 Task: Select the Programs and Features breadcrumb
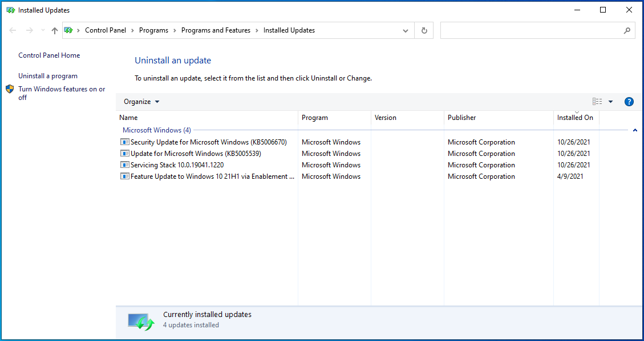coord(216,30)
